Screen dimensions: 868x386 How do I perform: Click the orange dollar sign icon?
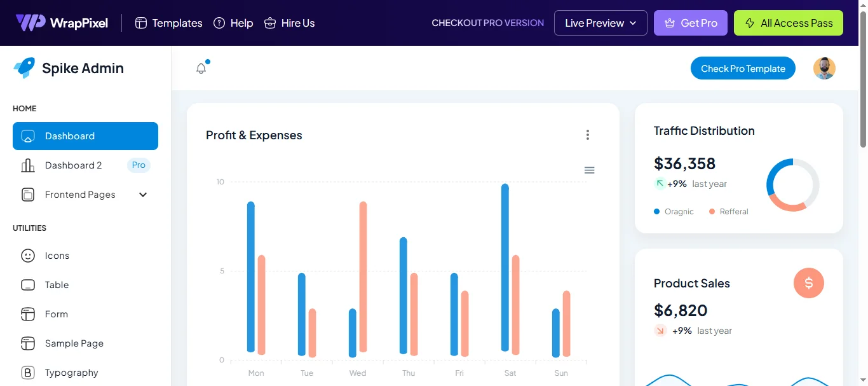pyautogui.click(x=808, y=283)
